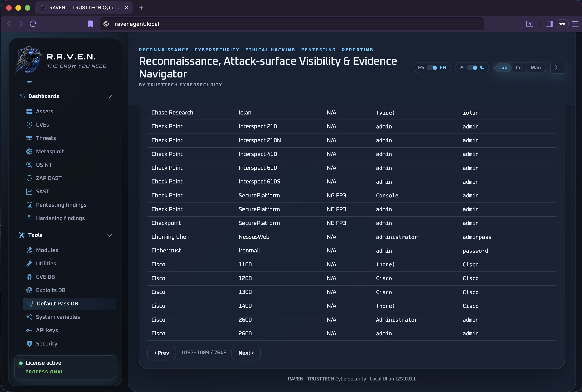Click the License active status panel
The width and height of the screenshot is (582, 392).
pyautogui.click(x=65, y=367)
